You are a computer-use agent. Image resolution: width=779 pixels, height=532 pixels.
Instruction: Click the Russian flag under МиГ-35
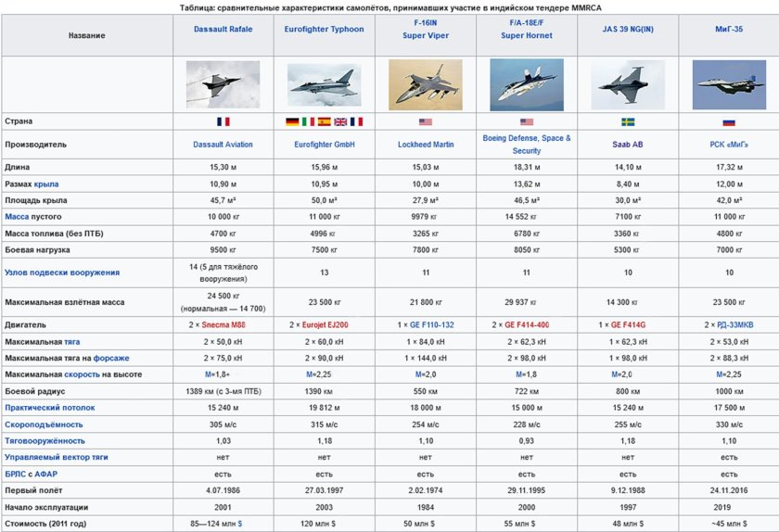[729, 121]
